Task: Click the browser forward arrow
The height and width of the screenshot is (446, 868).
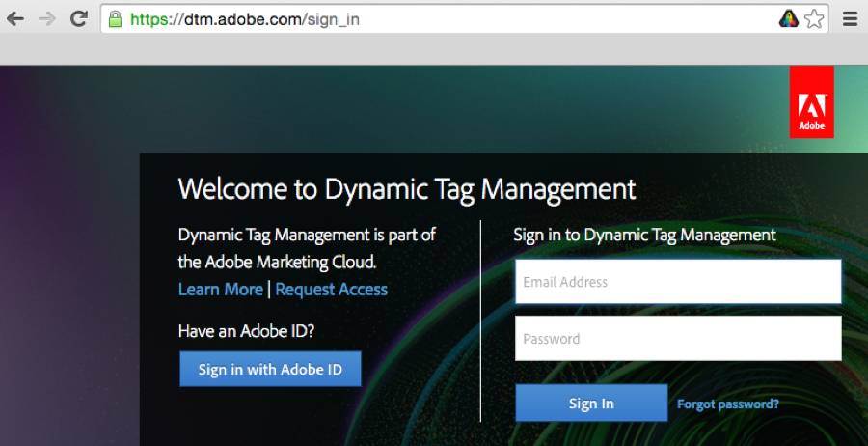Action: [x=47, y=18]
